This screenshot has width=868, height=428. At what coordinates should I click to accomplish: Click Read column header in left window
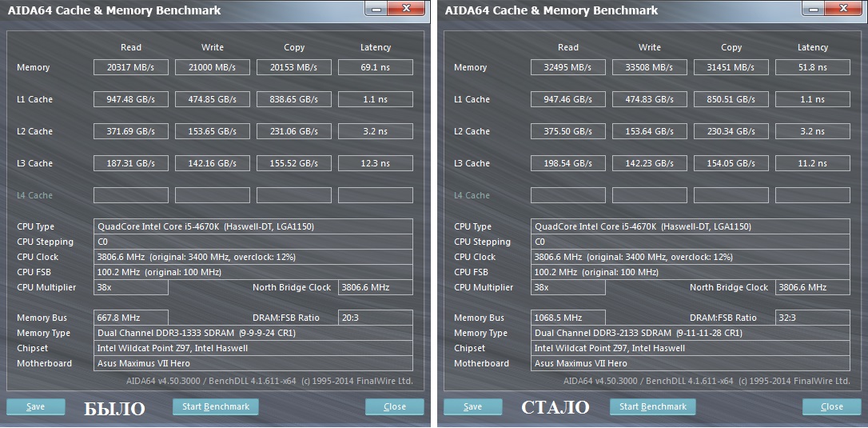coord(130,48)
